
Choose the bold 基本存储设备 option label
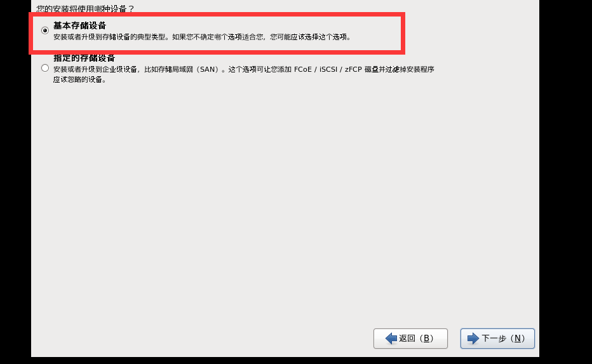(79, 25)
